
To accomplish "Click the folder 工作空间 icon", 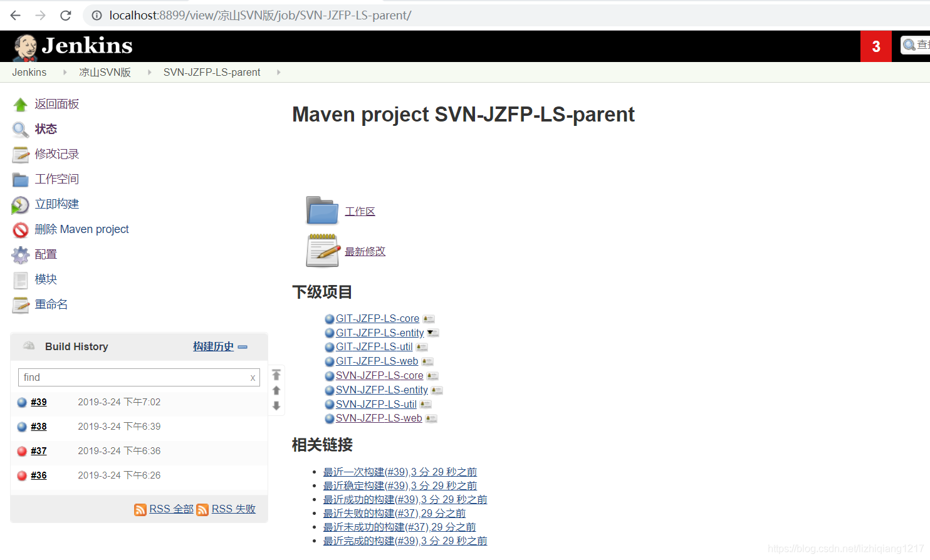I will pyautogui.click(x=21, y=180).
